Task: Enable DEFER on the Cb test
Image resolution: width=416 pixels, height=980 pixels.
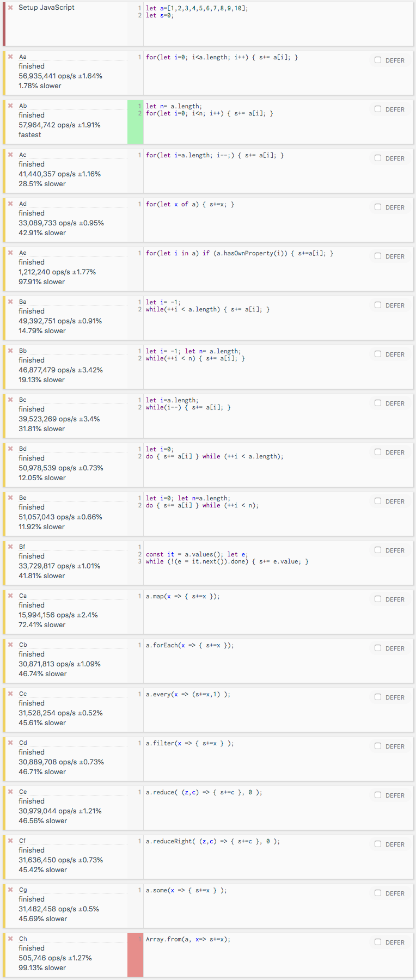Action: pos(378,648)
